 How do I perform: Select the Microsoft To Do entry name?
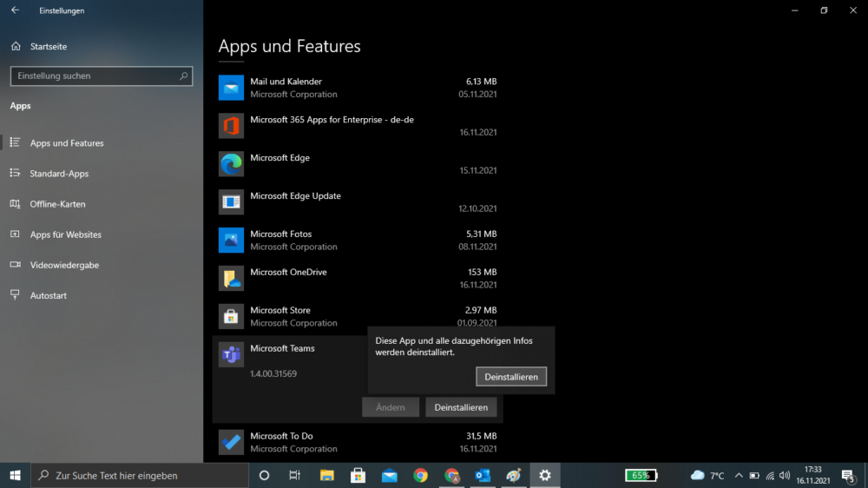[281, 436]
